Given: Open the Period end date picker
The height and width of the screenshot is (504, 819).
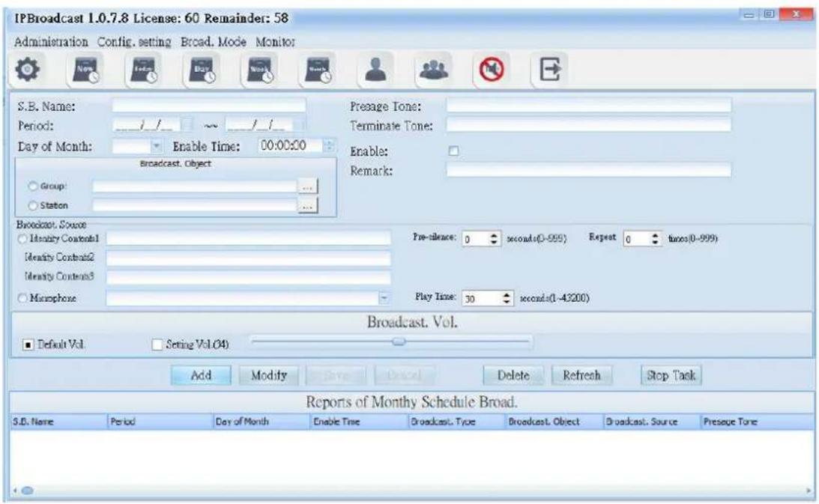Looking at the screenshot, I should [x=299, y=125].
